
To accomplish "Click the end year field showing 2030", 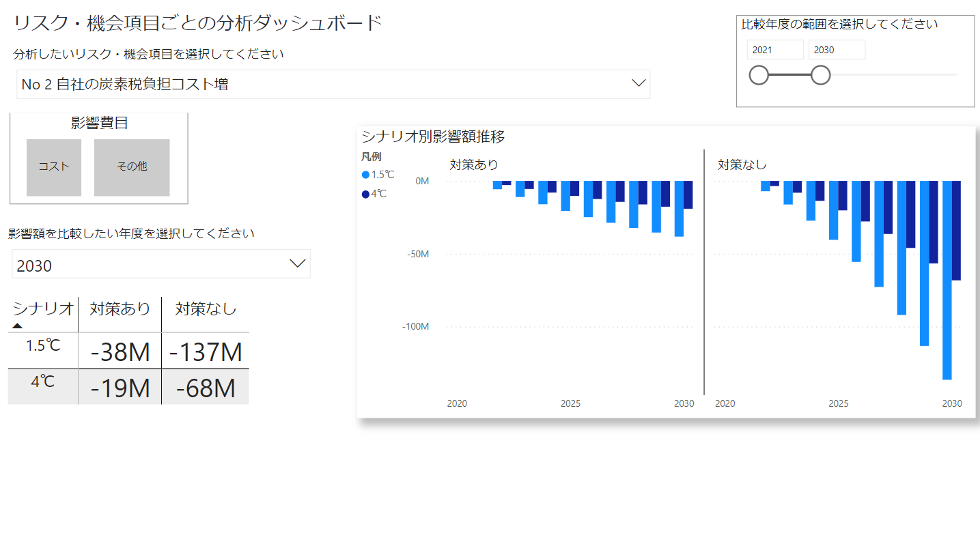I will (x=836, y=50).
